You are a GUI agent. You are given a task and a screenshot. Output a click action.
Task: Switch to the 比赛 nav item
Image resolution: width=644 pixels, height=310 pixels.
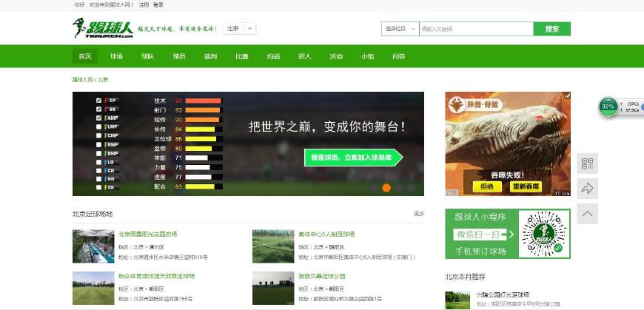click(x=242, y=56)
